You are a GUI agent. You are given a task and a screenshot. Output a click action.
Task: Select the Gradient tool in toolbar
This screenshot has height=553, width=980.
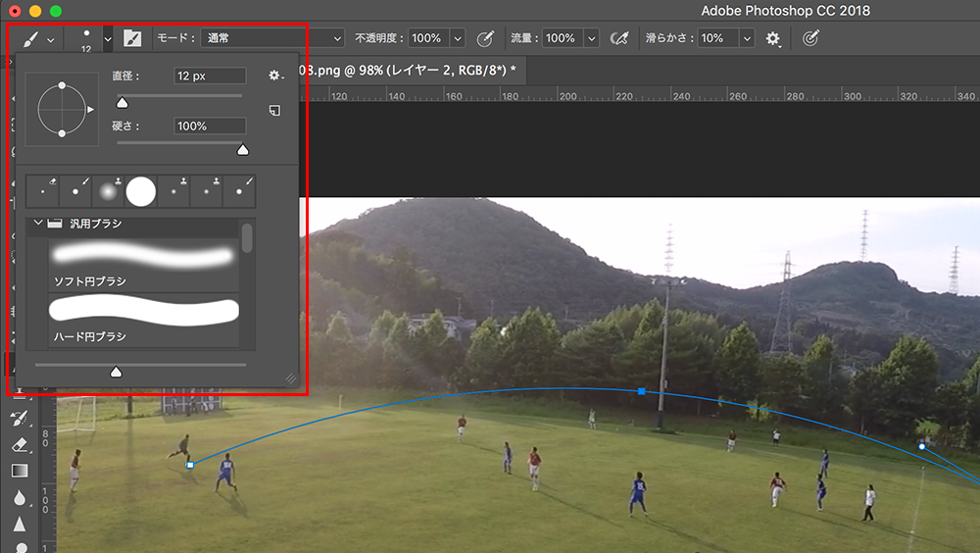[20, 471]
